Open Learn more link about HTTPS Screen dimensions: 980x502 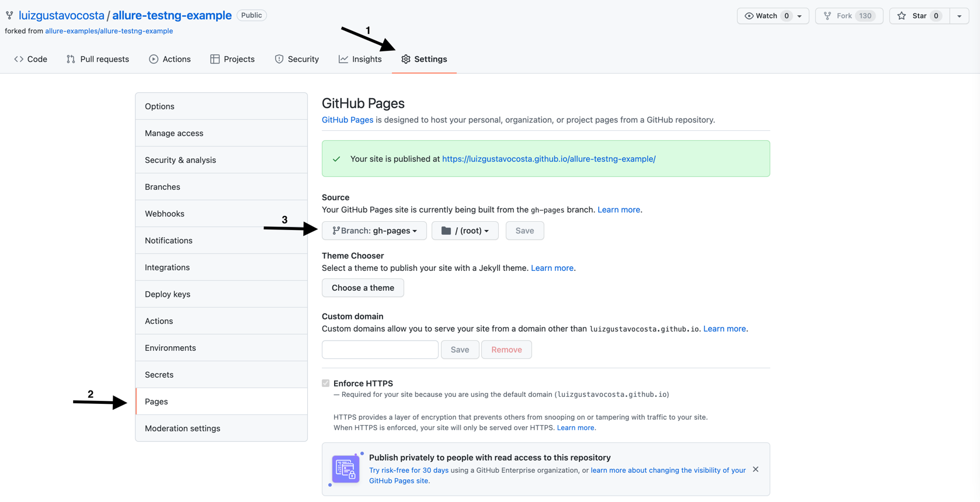click(x=575, y=428)
